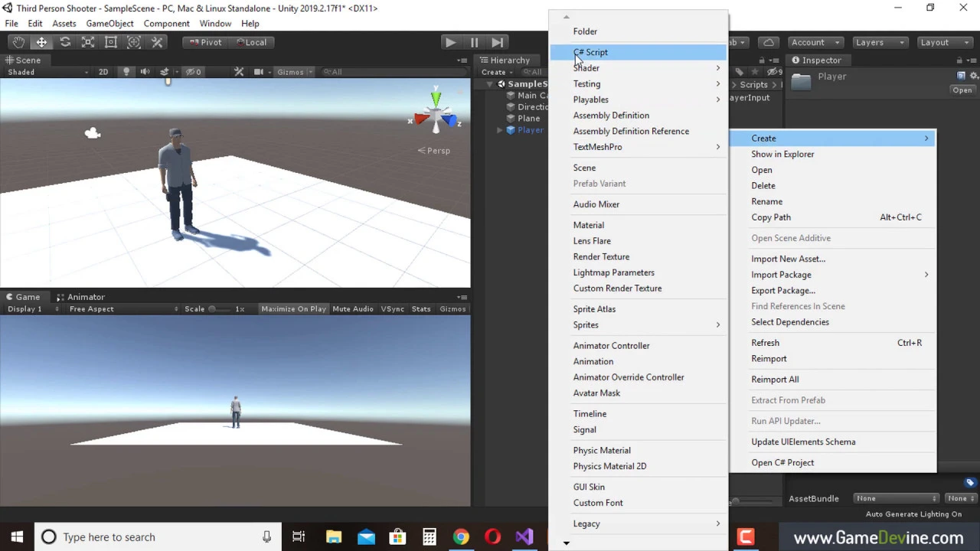The height and width of the screenshot is (551, 980).
Task: Click Reimport All in context menu
Action: pyautogui.click(x=832, y=380)
